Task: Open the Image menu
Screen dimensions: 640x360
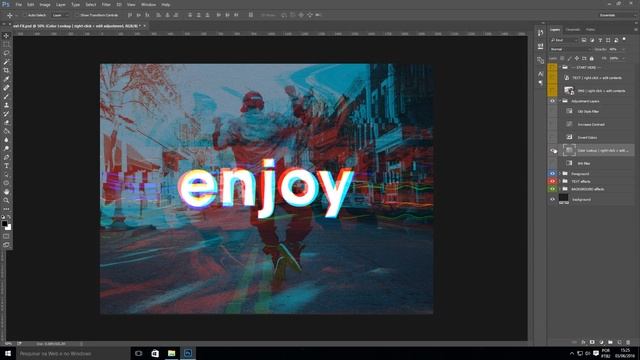Action: pos(45,4)
